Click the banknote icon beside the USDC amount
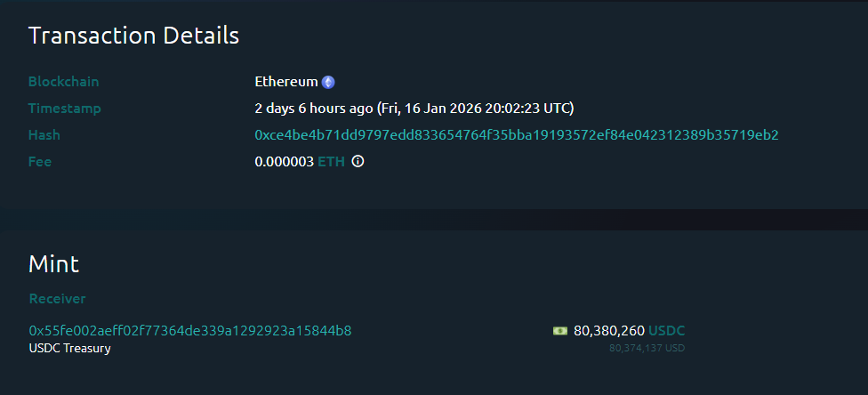 click(560, 331)
